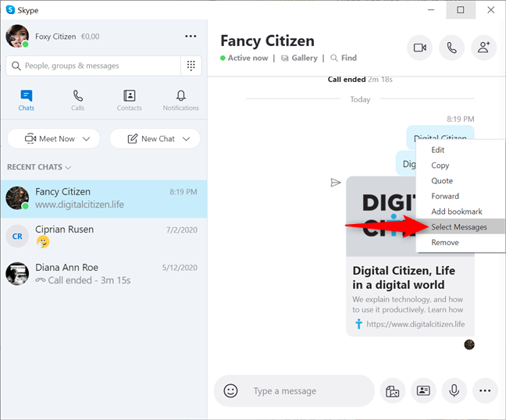This screenshot has height=420, width=506.
Task: Open the Contacts tab
Action: click(129, 101)
